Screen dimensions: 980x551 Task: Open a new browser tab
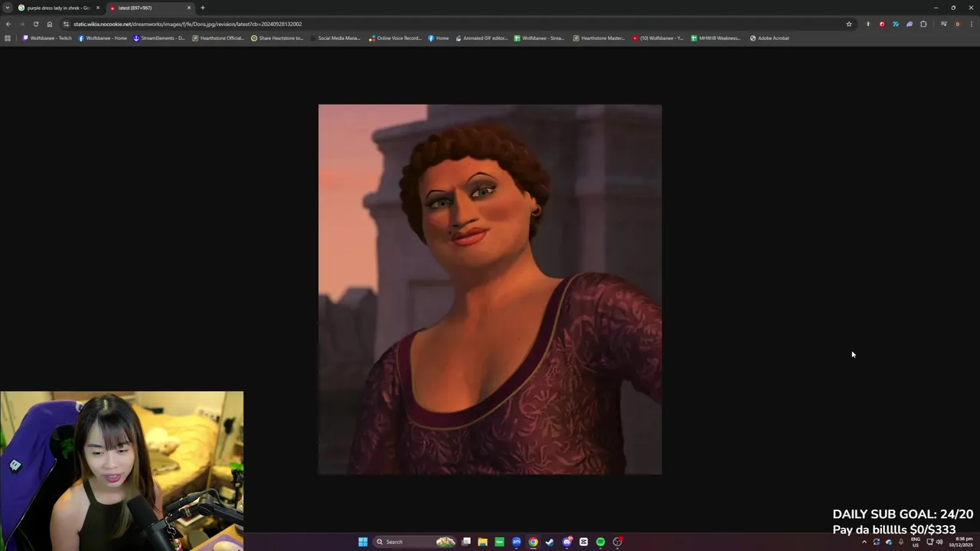point(203,8)
